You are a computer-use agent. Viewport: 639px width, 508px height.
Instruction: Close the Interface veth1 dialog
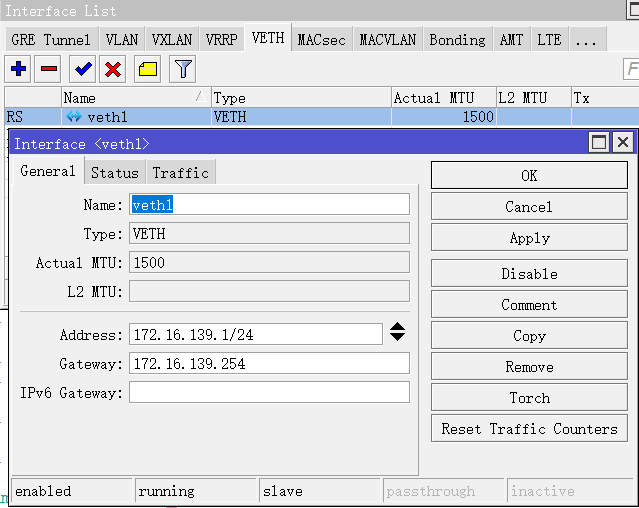tap(622, 142)
